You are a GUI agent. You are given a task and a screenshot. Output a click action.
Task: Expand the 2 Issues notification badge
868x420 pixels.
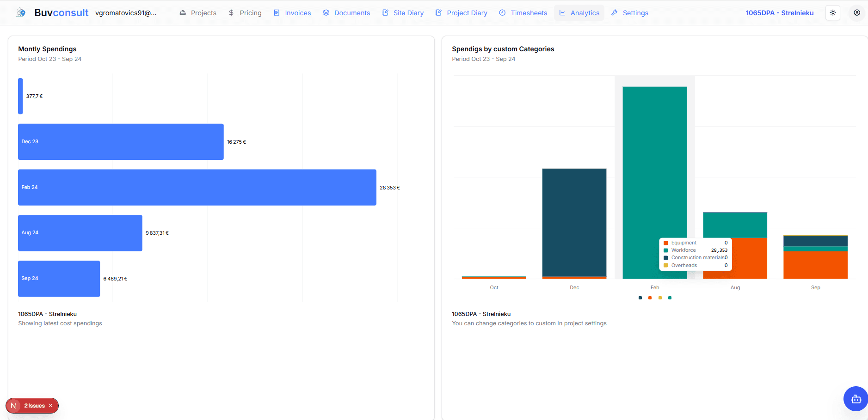[35, 405]
